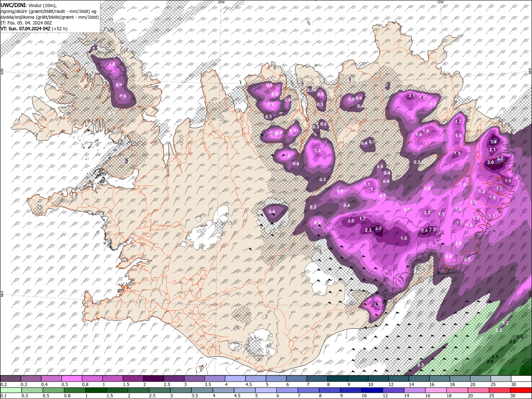This screenshot has width=532, height=399.
Task: Click the '15W' longitude label
Action: coord(440,2)
